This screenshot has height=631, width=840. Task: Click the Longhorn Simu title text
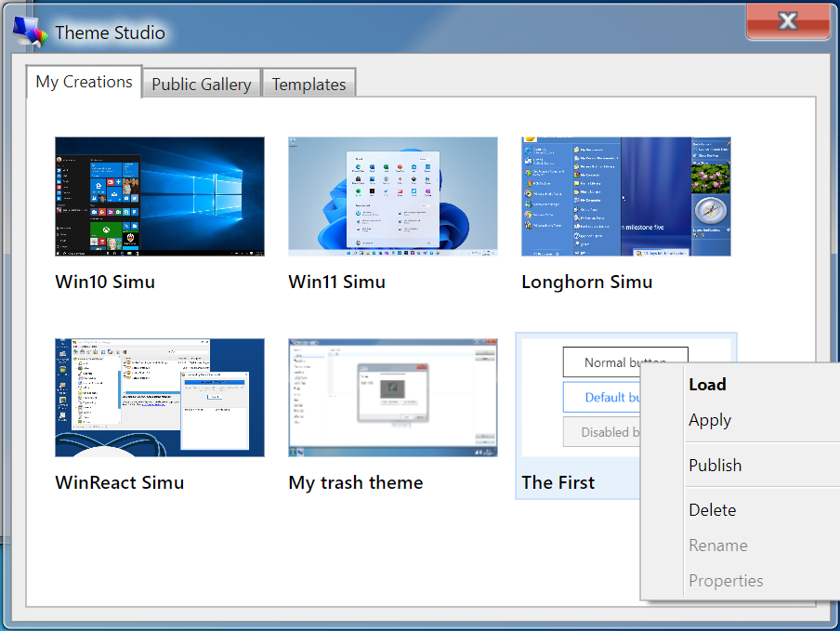(586, 283)
